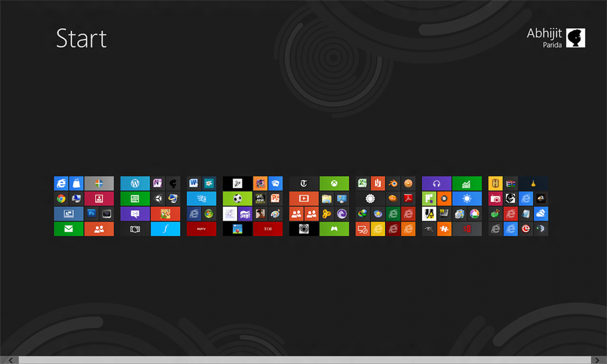
Task: Launch the Picasa tile
Action: [x=475, y=214]
